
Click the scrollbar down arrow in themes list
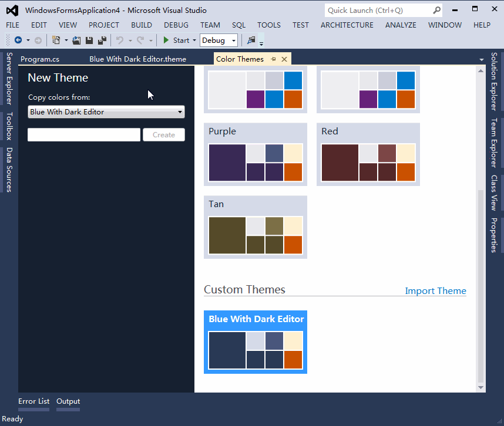(x=481, y=387)
